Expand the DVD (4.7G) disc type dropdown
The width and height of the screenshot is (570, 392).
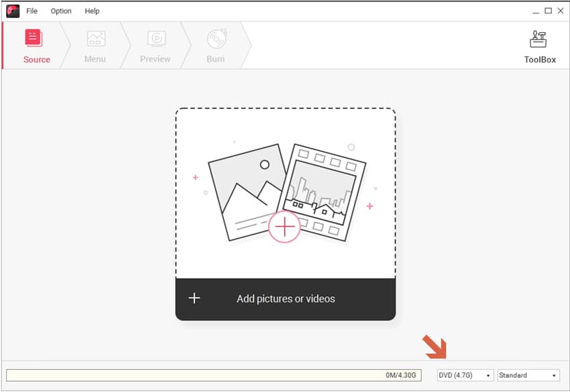(465, 375)
